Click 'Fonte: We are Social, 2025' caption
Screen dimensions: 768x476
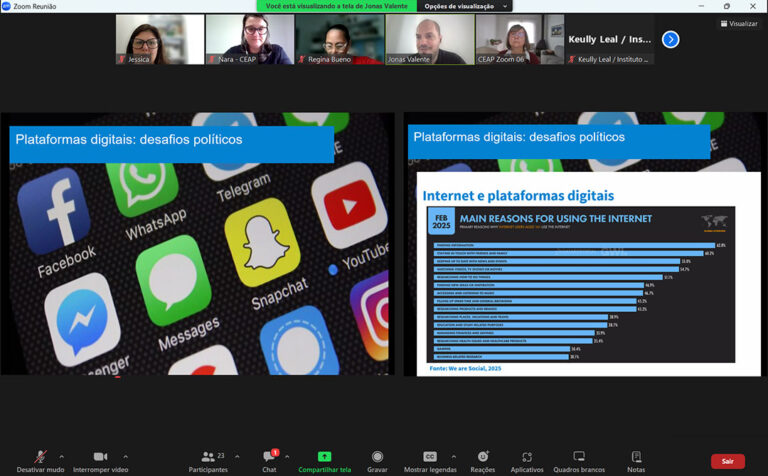(x=465, y=368)
